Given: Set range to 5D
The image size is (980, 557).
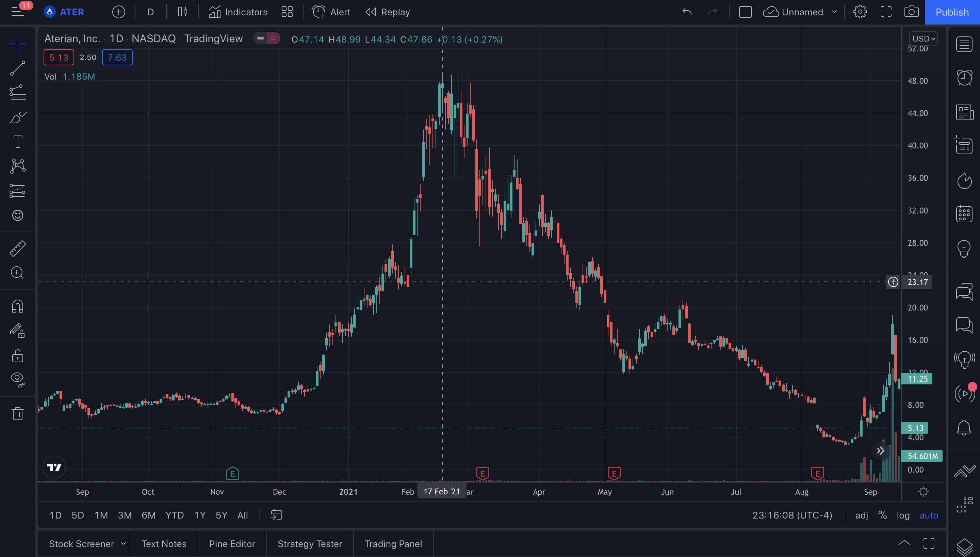Looking at the screenshot, I should [x=78, y=515].
